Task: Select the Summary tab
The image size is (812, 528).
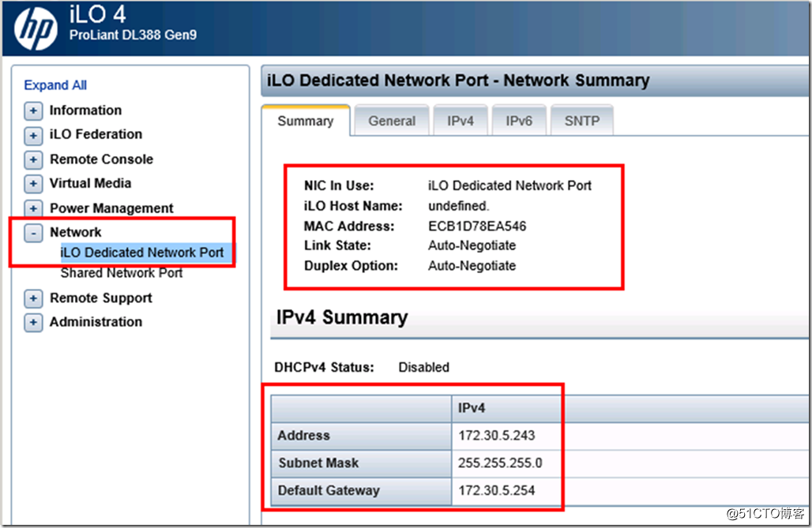Action: (305, 122)
